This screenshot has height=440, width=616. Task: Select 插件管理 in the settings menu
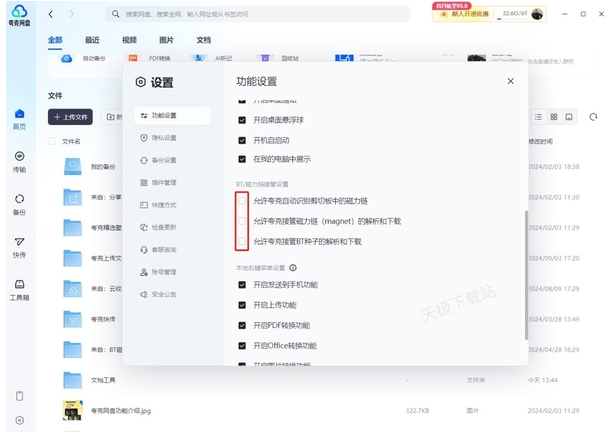(163, 183)
